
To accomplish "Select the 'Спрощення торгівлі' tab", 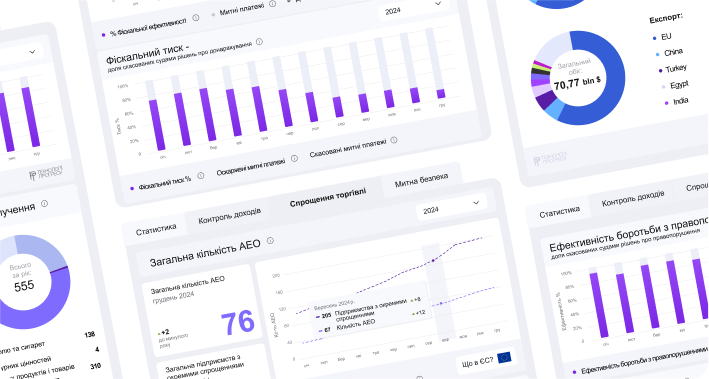I will 328,198.
